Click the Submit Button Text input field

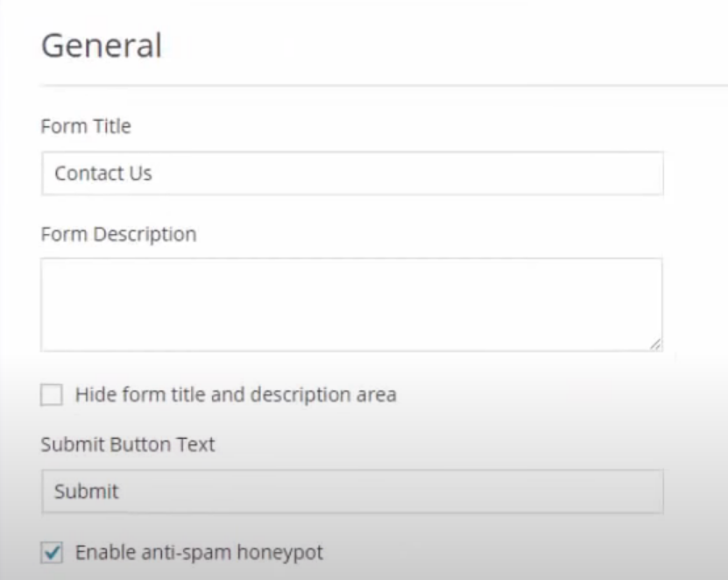pos(350,491)
